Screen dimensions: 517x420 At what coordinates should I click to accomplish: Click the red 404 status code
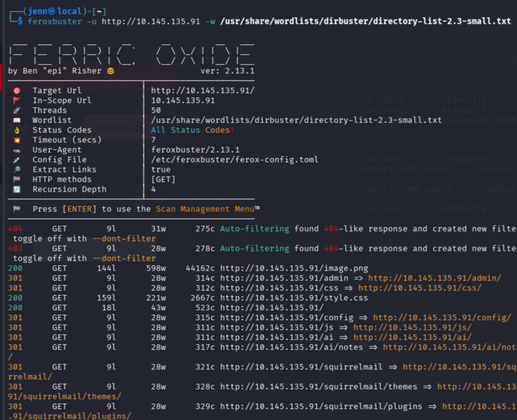coord(15,229)
